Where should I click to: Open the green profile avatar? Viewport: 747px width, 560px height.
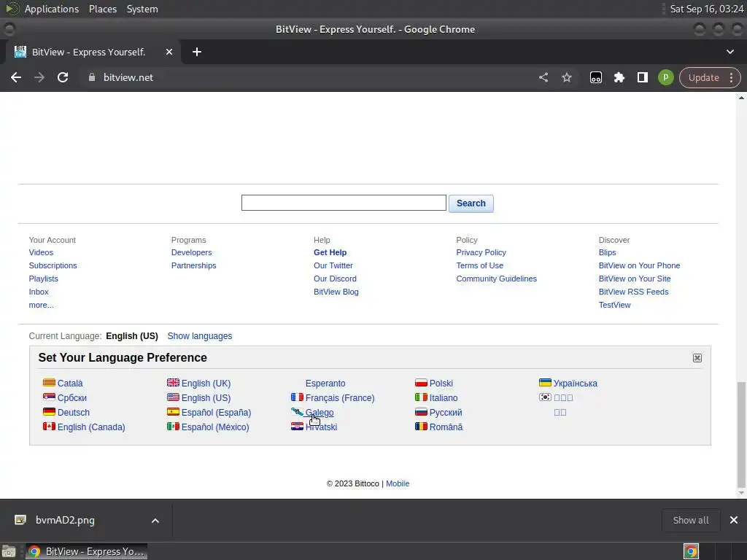click(x=665, y=77)
